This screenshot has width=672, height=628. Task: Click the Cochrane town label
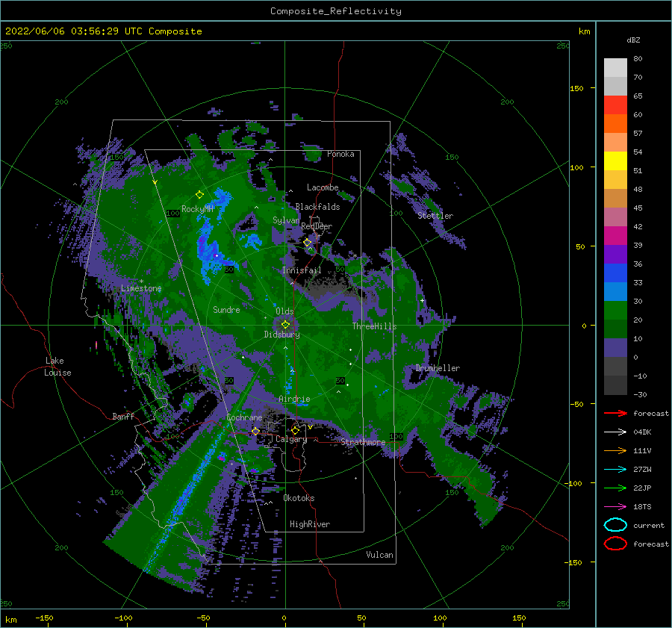244,417
